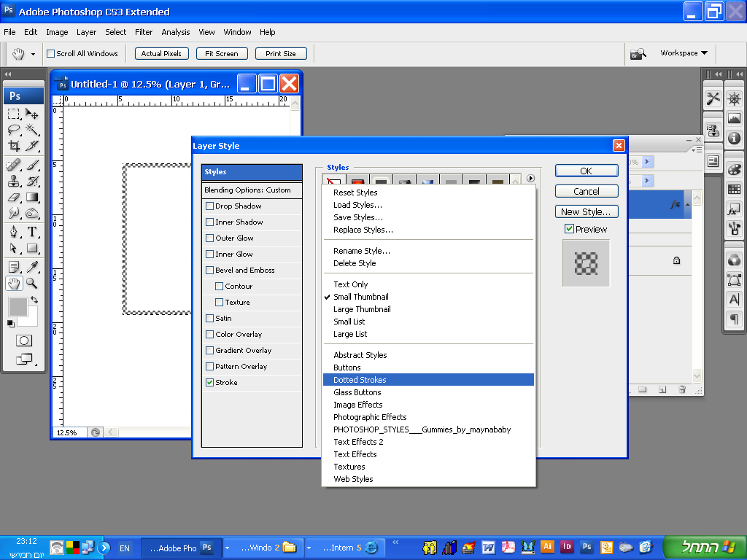Viewport: 747px width, 560px height.
Task: Select the Crop tool
Action: point(13,145)
